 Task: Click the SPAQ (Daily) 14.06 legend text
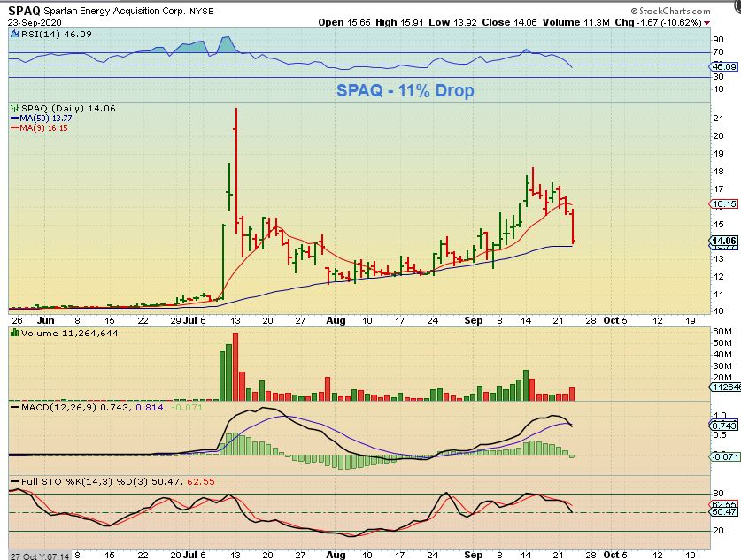point(68,108)
